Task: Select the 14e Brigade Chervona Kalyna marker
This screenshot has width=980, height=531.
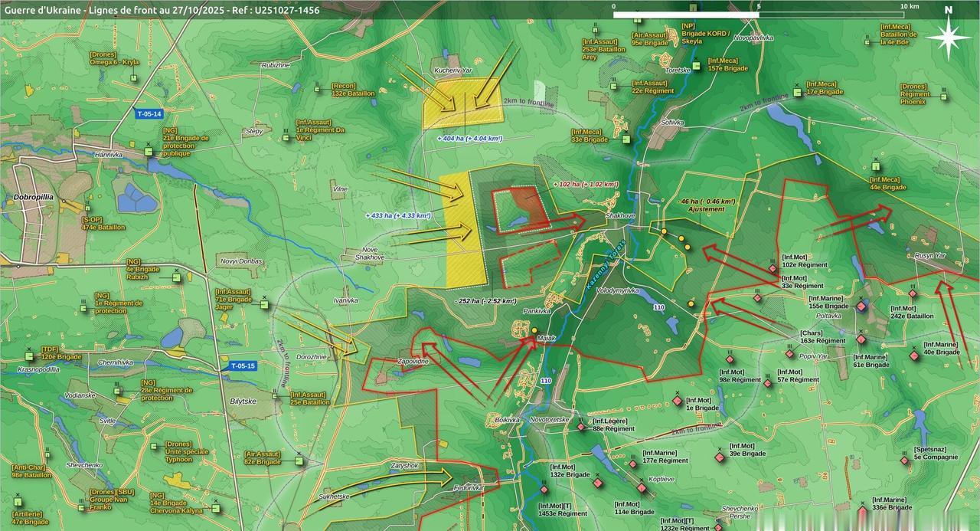Action: coord(215,510)
